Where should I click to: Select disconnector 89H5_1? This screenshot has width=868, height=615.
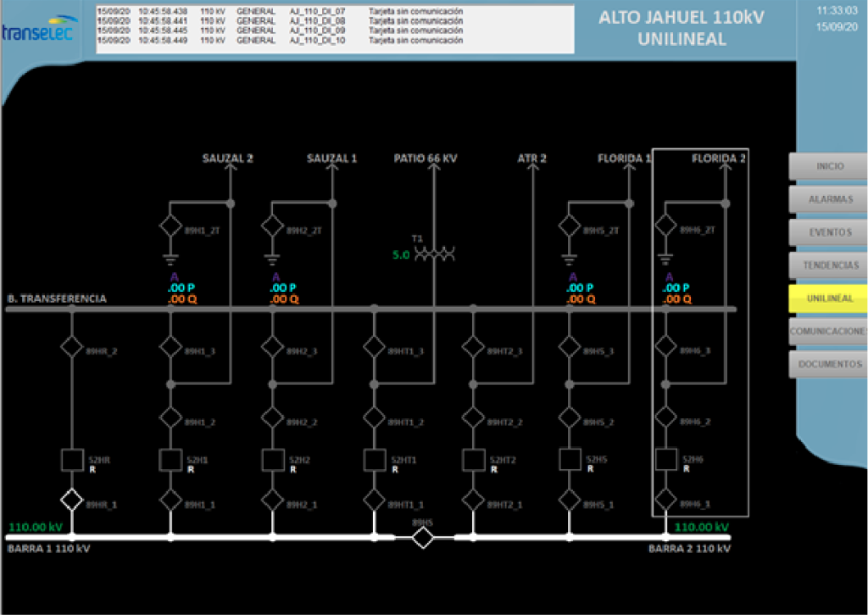click(x=569, y=500)
